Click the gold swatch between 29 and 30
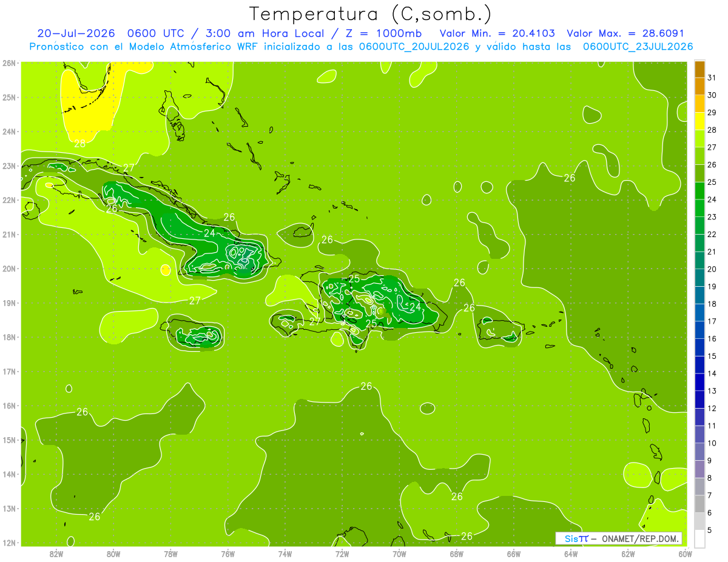This screenshot has width=728, height=562. [699, 104]
